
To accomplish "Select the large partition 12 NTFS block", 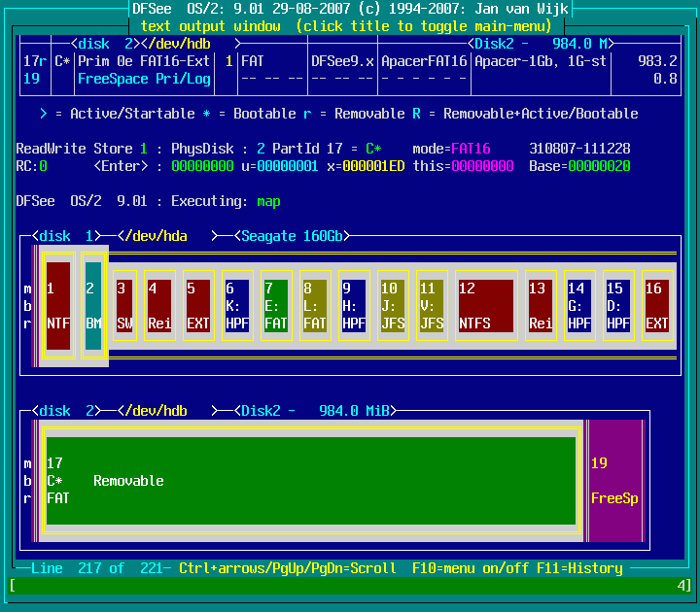I will [x=484, y=305].
